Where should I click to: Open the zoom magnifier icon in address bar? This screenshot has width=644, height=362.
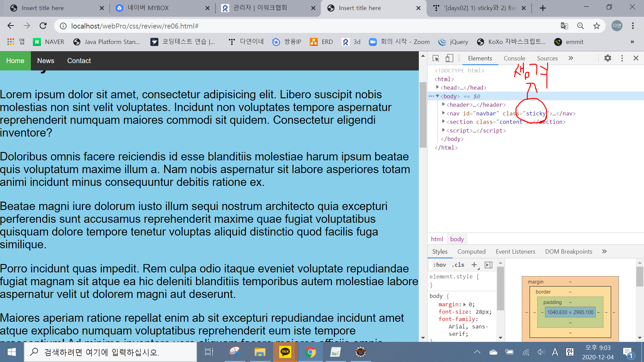click(580, 26)
